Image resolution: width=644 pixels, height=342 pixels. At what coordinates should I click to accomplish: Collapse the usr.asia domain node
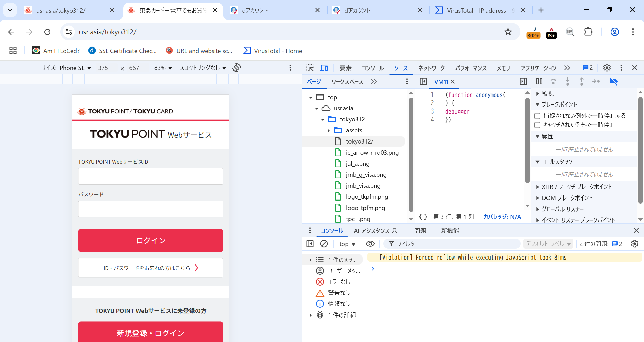317,108
